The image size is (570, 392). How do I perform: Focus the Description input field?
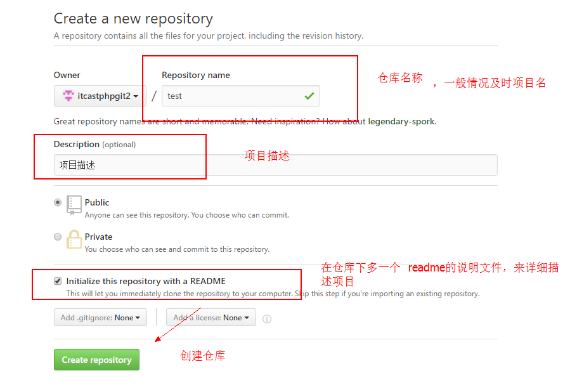pos(276,165)
